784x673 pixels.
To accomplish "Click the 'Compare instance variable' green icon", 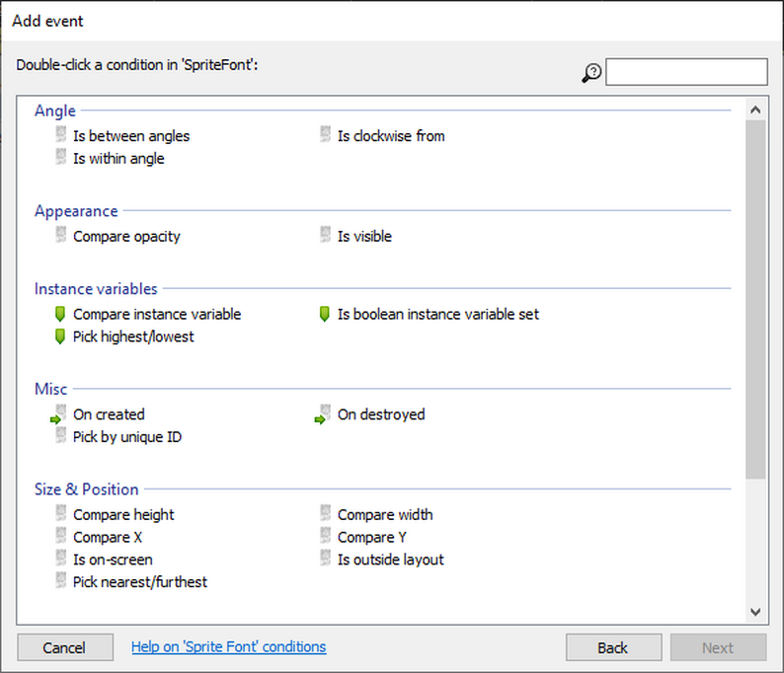I will [x=61, y=314].
